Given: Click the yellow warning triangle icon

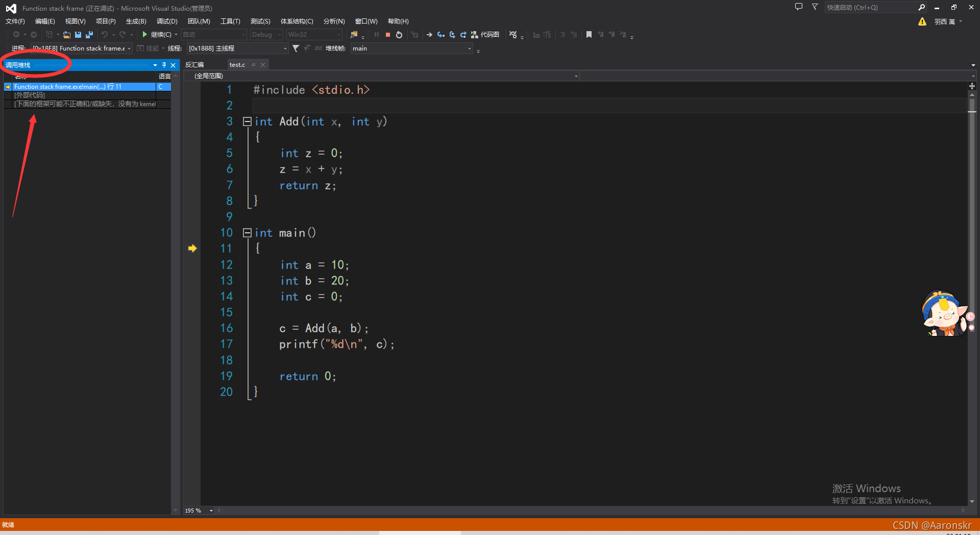Looking at the screenshot, I should tap(922, 21).
